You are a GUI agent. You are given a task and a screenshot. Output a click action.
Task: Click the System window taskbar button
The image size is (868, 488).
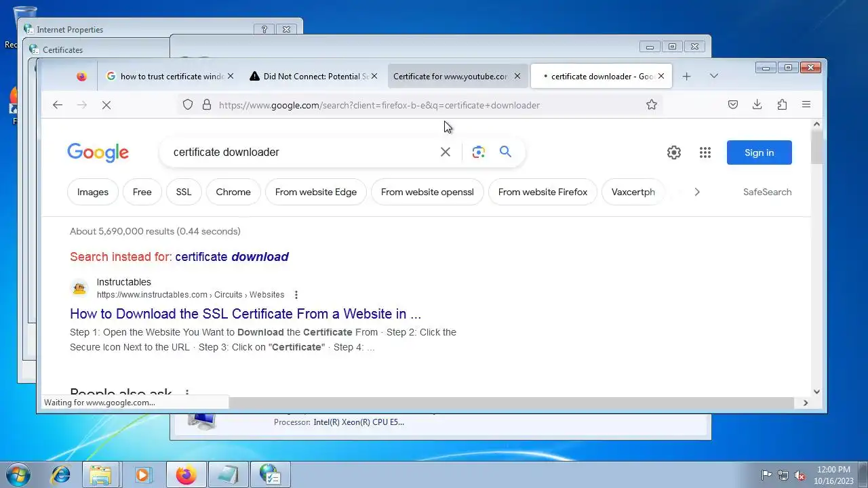(227, 475)
